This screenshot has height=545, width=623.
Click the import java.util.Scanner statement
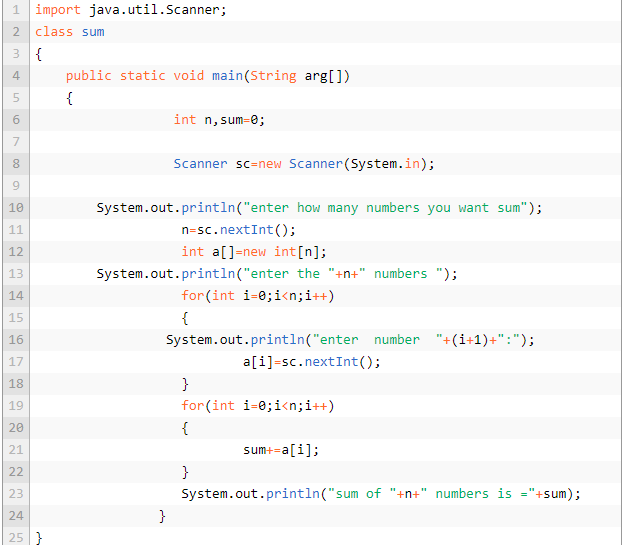(x=131, y=10)
